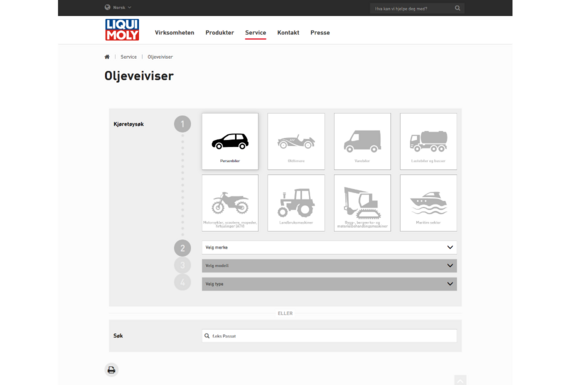
Task: Click the home breadcrumb icon
Action: coord(107,57)
